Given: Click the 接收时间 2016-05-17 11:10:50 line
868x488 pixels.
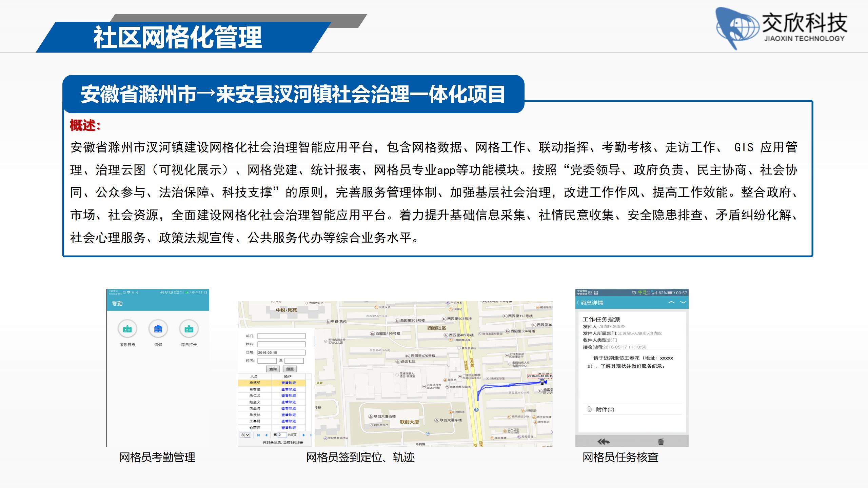Looking at the screenshot, I should point(614,347).
